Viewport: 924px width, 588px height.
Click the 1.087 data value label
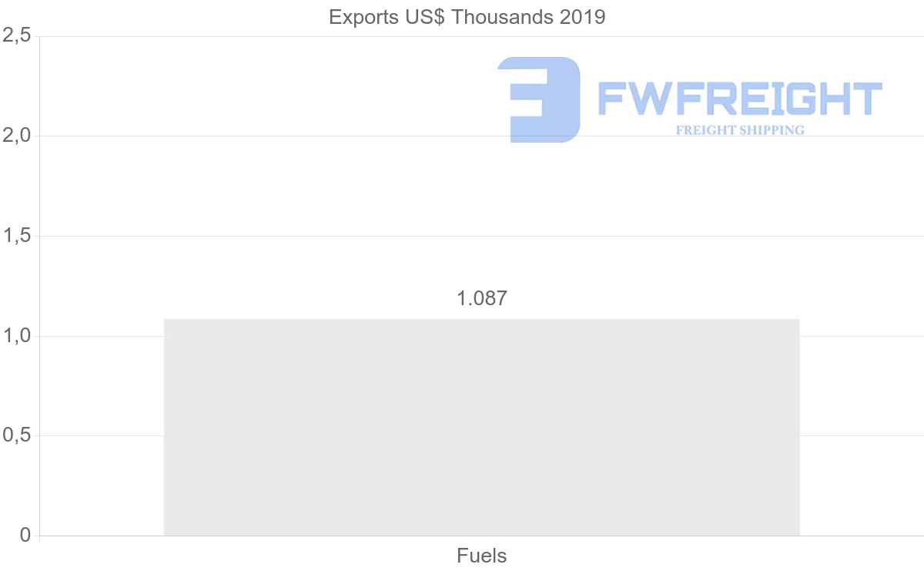coord(482,298)
